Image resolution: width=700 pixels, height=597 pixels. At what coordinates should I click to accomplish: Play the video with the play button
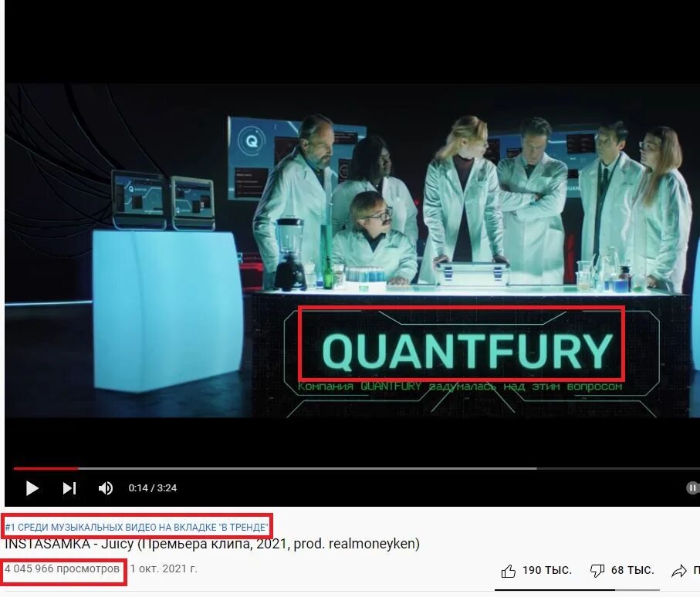click(x=32, y=488)
